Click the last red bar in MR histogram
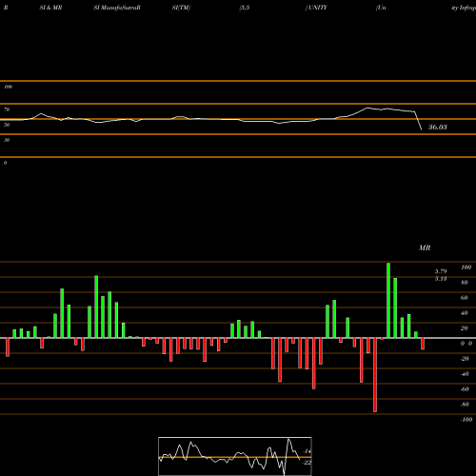The image size is (476, 476). [x=423, y=344]
